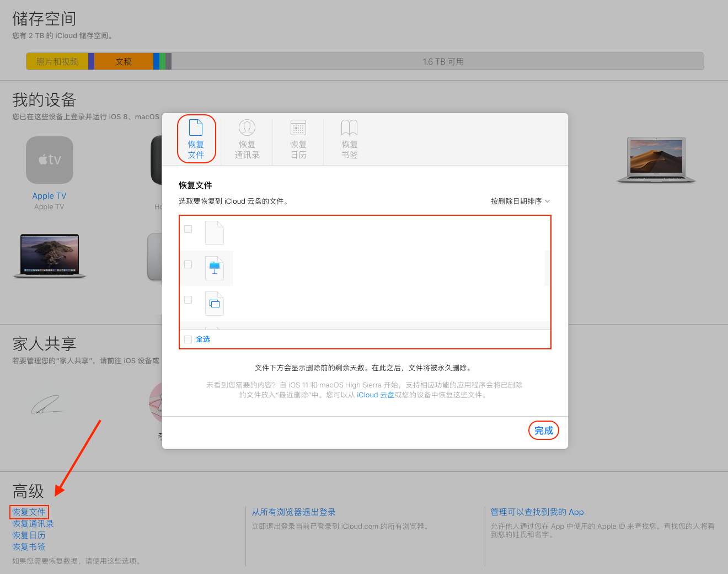This screenshot has height=574, width=728.
Task: Click the Restore Calendars (恢复日历) calendar icon
Action: coord(298,127)
